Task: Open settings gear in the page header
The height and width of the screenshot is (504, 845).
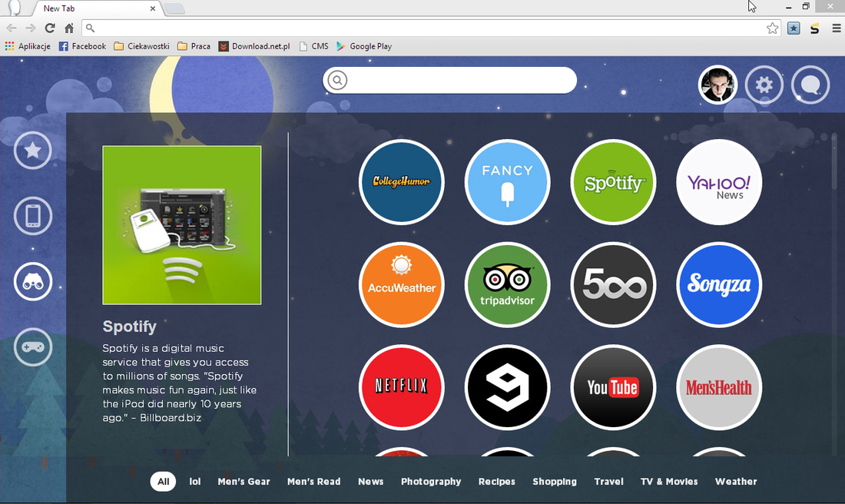Action: click(764, 85)
